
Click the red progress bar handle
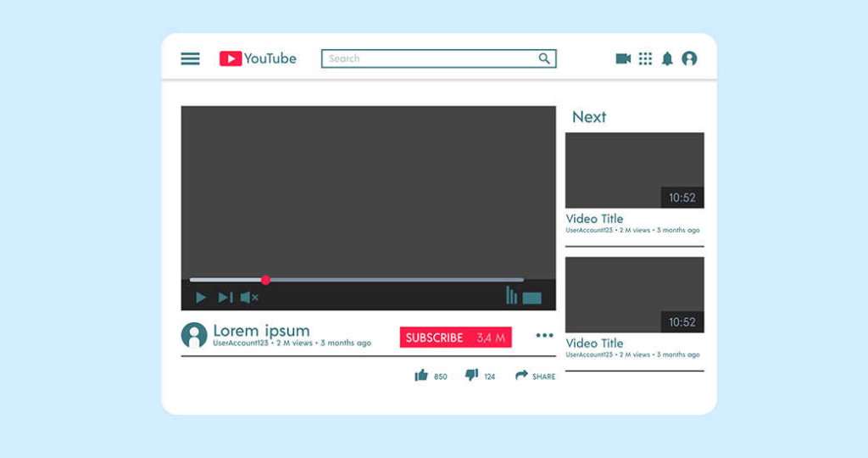265,280
